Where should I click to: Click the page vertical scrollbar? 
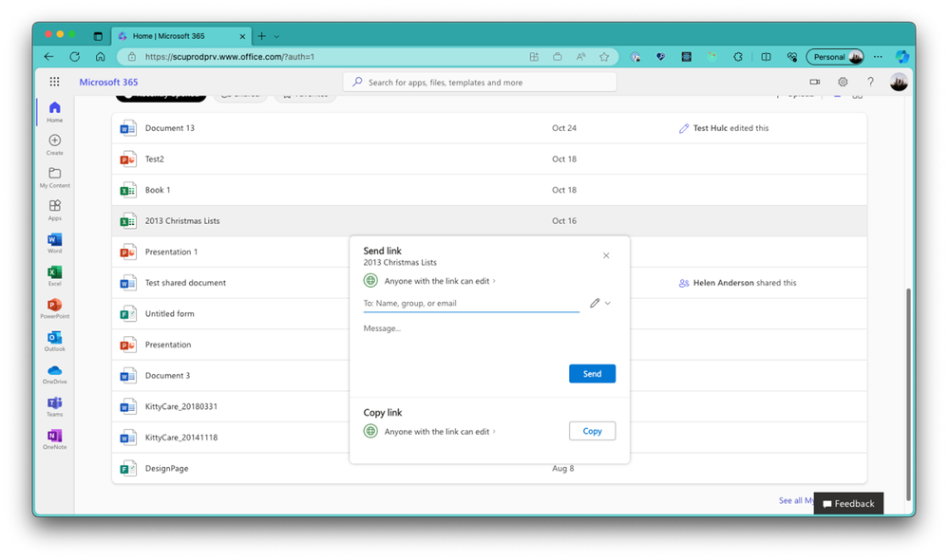click(x=908, y=394)
